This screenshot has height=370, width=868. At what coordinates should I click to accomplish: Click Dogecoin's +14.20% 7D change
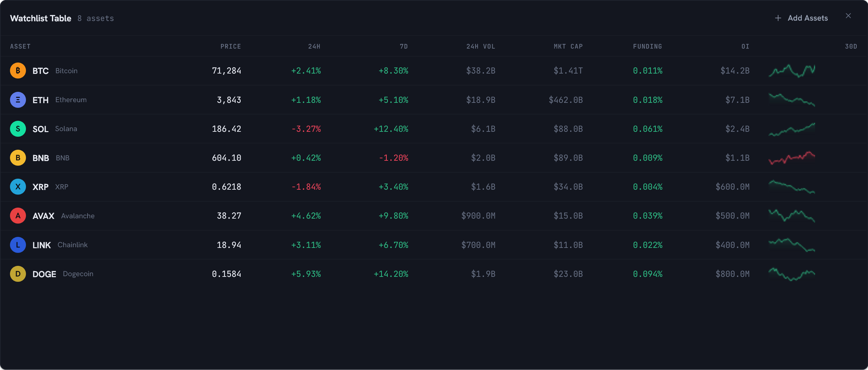pyautogui.click(x=391, y=274)
